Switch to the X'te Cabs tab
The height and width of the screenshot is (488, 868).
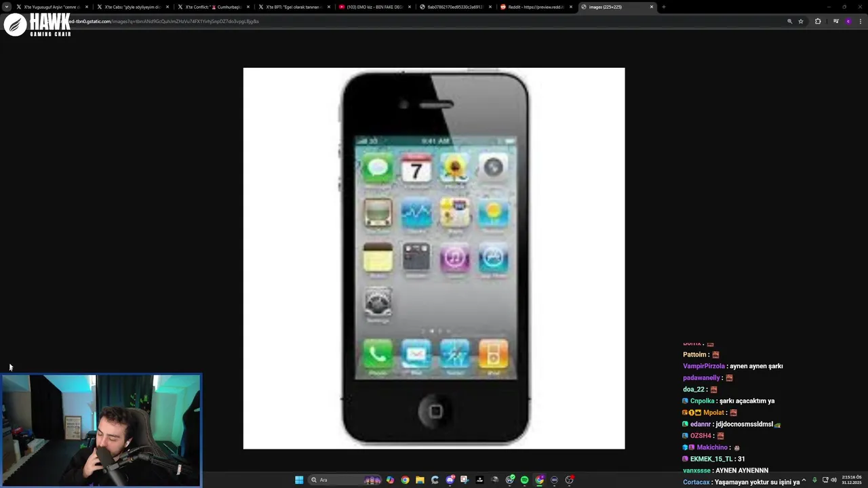(132, 7)
